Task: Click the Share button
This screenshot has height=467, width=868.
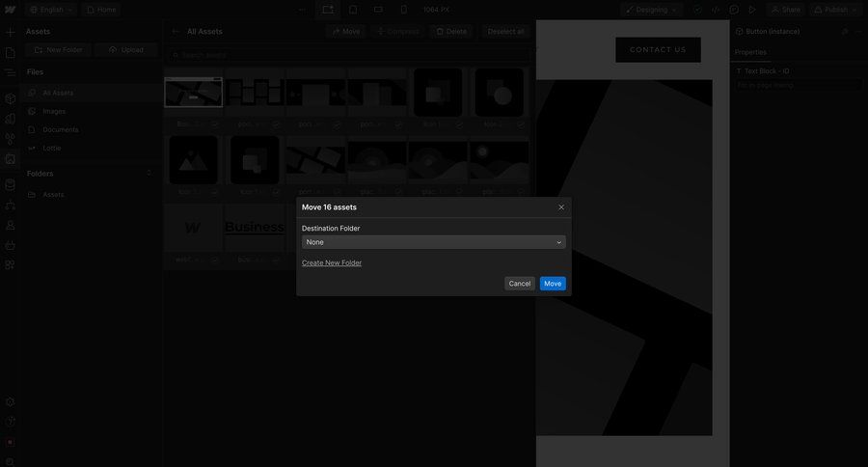Action: [785, 10]
